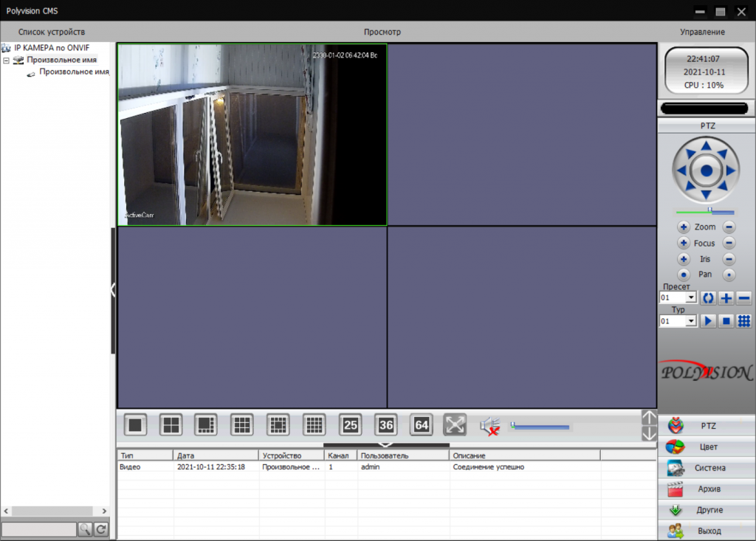Open the Пресет dropdown list
Image resolution: width=756 pixels, height=541 pixels.
click(691, 298)
